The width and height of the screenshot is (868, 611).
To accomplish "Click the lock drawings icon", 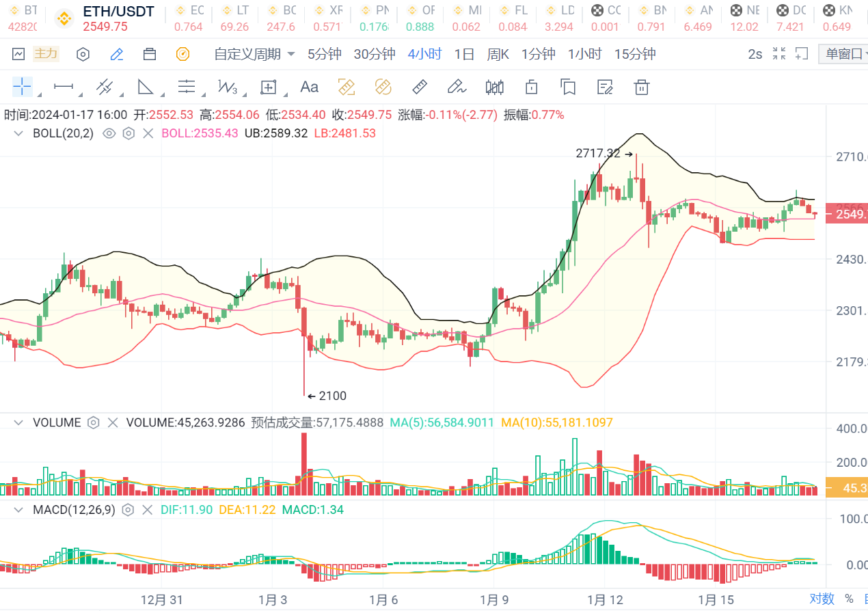I will coord(531,86).
